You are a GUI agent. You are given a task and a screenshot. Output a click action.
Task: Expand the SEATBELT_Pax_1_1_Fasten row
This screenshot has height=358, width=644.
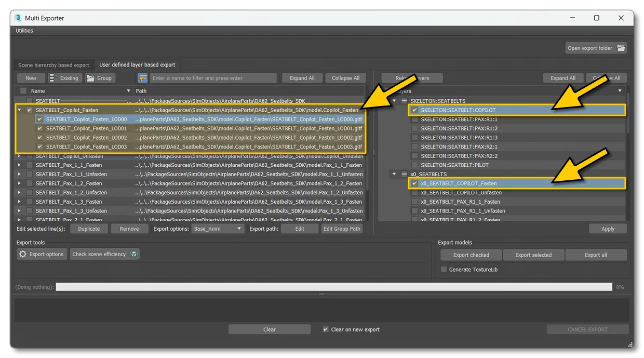(x=20, y=165)
